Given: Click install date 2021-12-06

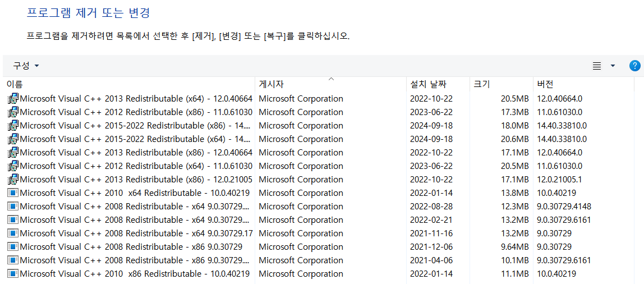Looking at the screenshot, I should click(431, 247).
